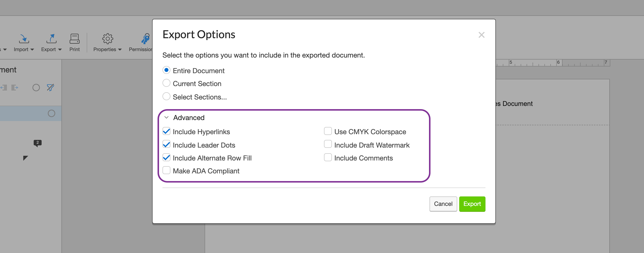The height and width of the screenshot is (253, 644).
Task: Close the Export Options dialog with the X
Action: pyautogui.click(x=481, y=35)
